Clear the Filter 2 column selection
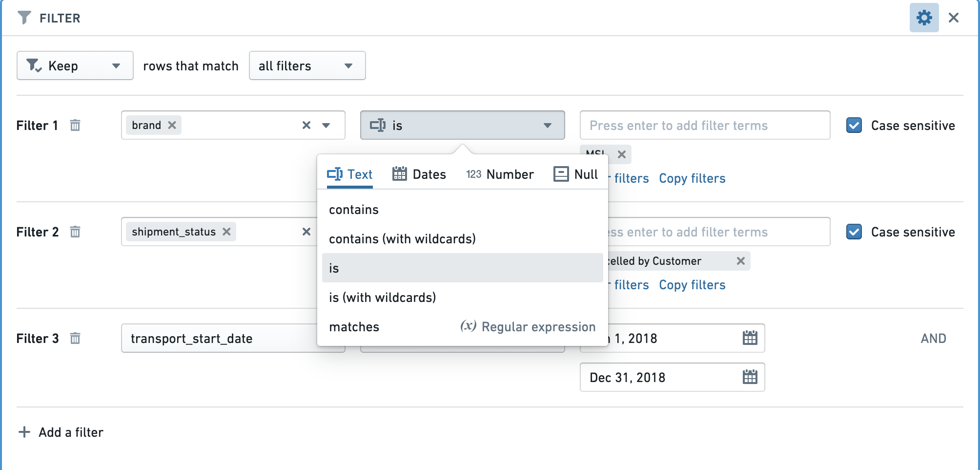Viewport: 980px width, 470px height. point(306,232)
